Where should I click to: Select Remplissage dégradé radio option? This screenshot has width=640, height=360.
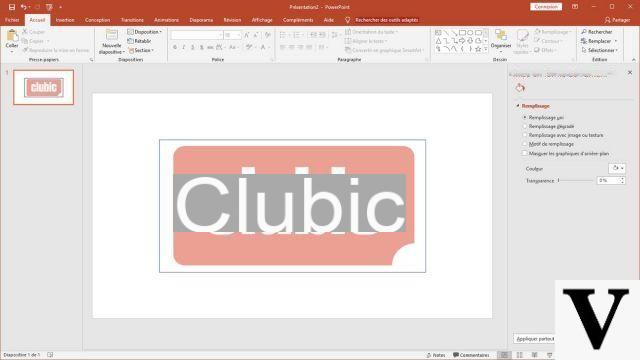(525, 127)
